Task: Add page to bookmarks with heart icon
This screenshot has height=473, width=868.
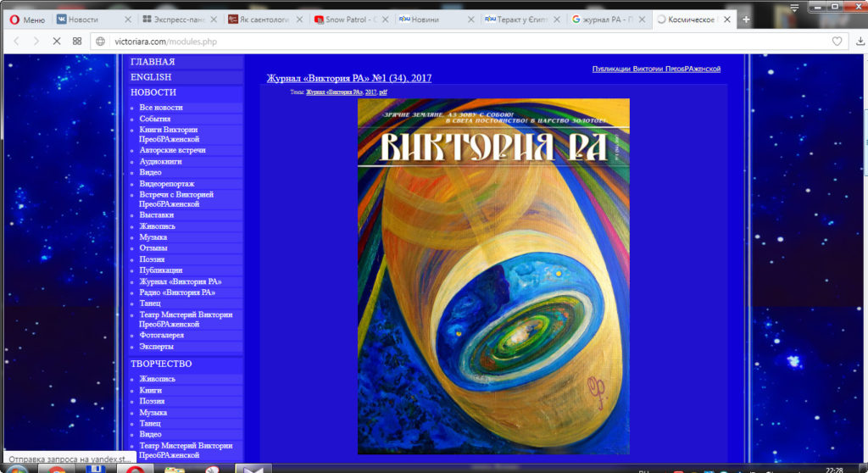Action: click(837, 41)
